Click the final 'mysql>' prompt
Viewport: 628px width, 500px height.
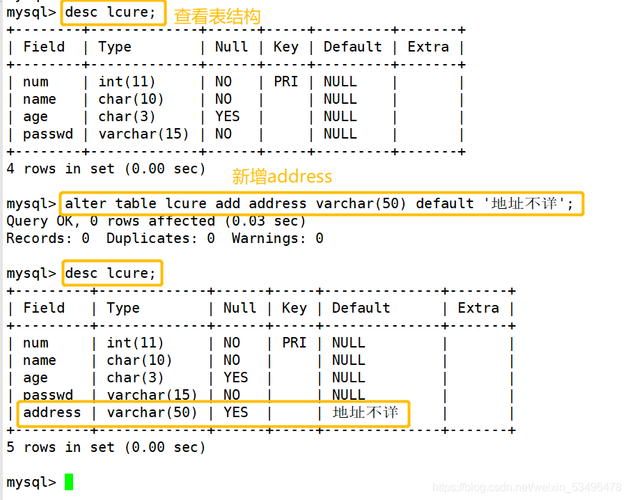tap(31, 482)
